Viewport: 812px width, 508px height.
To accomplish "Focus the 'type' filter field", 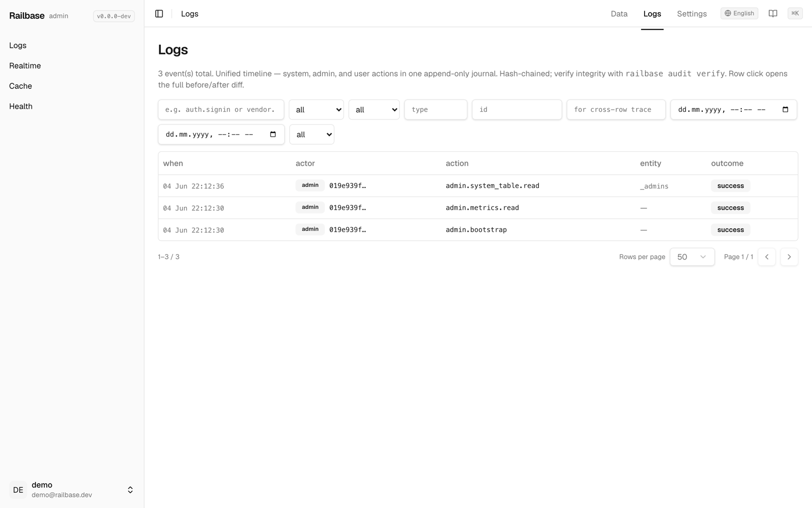I will point(435,110).
